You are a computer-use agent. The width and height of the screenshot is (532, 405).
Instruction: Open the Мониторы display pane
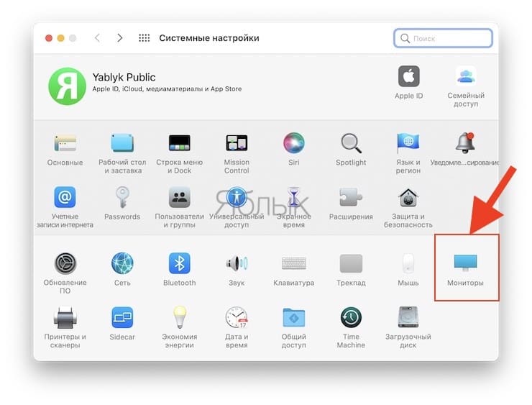tap(466, 263)
